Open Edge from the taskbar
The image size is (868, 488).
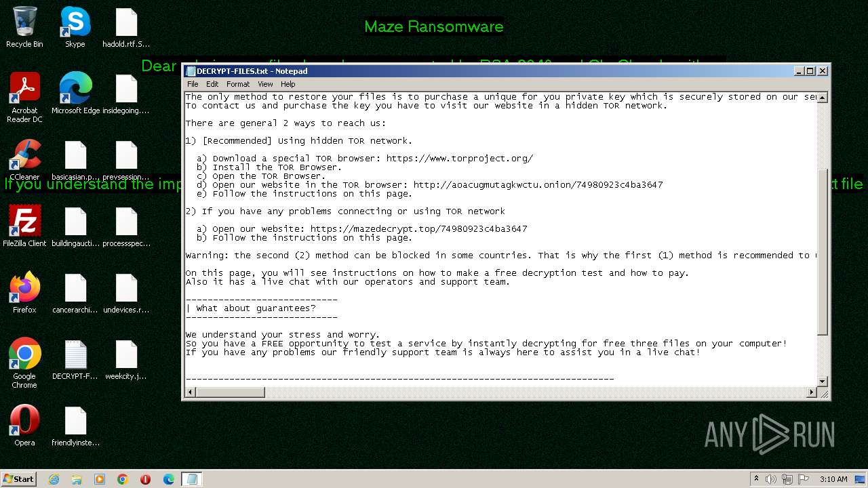click(x=169, y=479)
